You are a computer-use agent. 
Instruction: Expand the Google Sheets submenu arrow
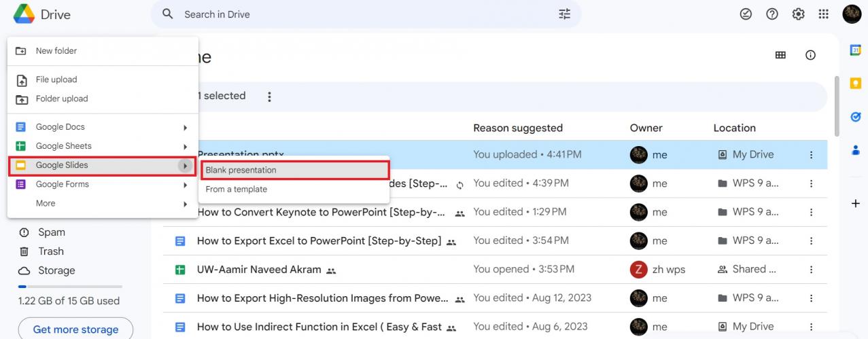[x=184, y=146]
